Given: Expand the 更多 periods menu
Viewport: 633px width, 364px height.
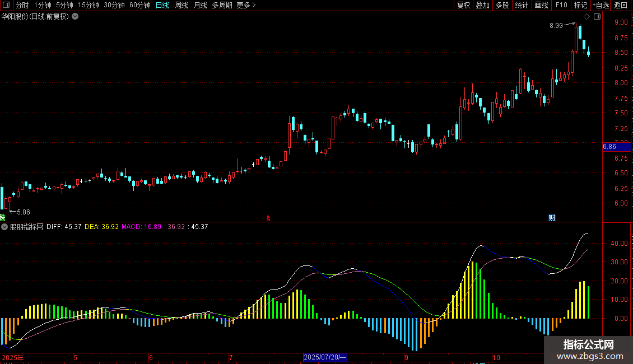Looking at the screenshot, I should coord(246,5).
